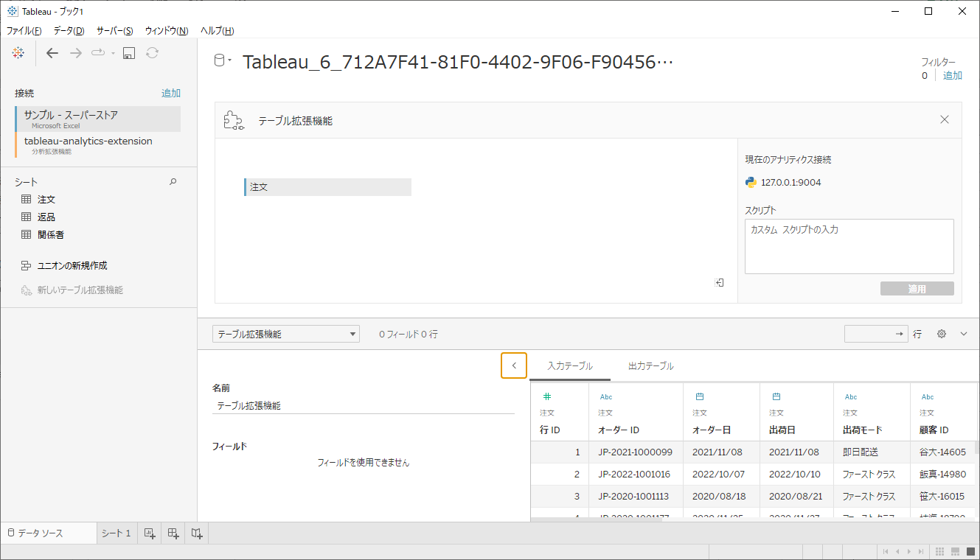Open the preview settings gear icon
Image resolution: width=980 pixels, height=560 pixels.
pos(942,334)
